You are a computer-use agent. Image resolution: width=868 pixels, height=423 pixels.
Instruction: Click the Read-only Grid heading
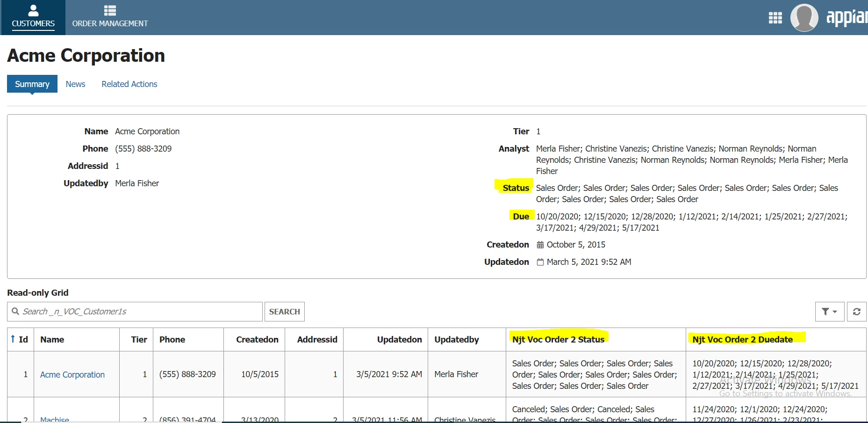pos(38,293)
